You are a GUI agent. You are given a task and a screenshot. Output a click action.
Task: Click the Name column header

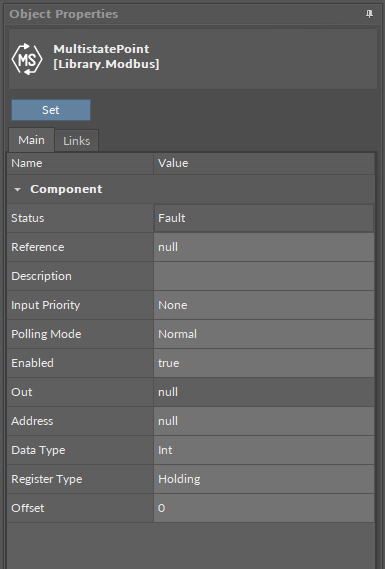[80, 163]
